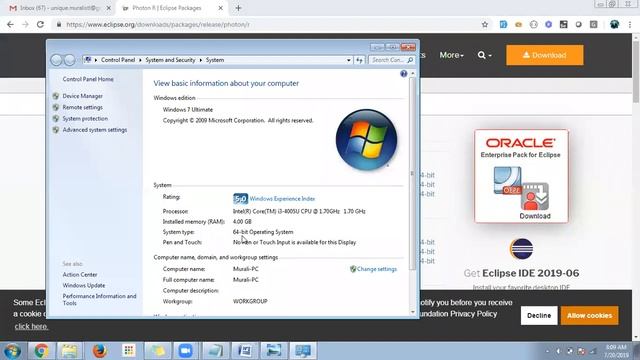
Task: Click the System window help icon
Action: click(x=404, y=73)
